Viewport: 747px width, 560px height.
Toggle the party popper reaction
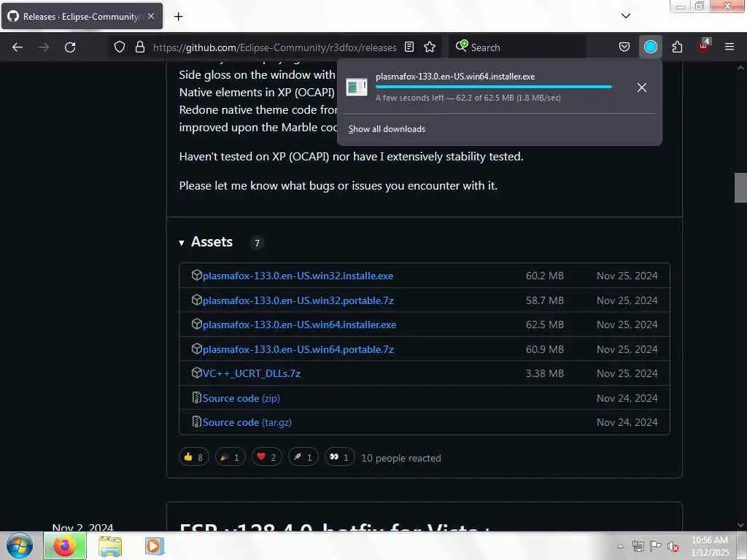(230, 457)
